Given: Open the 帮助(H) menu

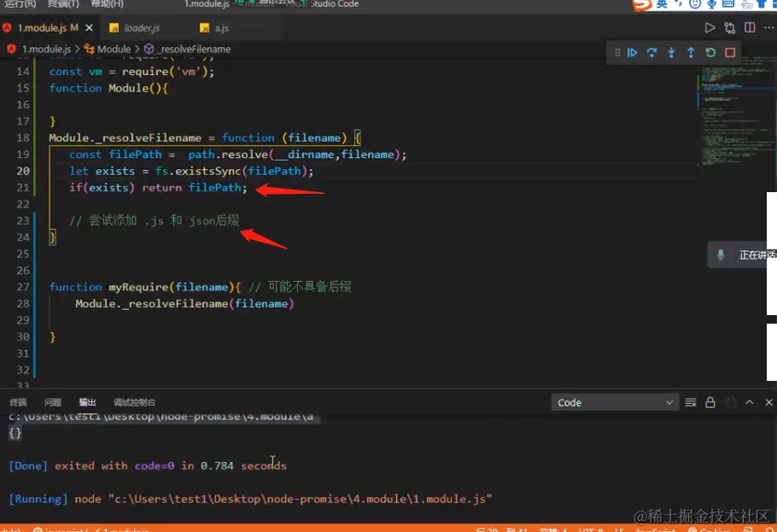Looking at the screenshot, I should click(x=107, y=4).
